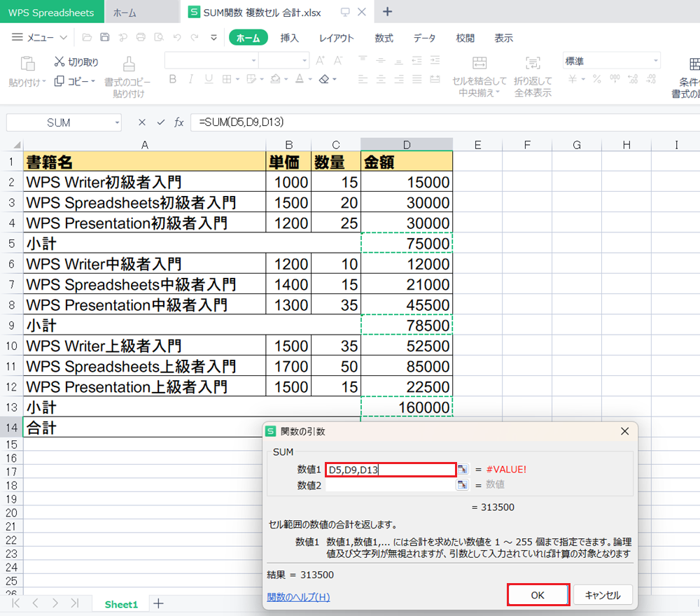Click the align left icon
The height and width of the screenshot is (616, 700).
tap(363, 80)
